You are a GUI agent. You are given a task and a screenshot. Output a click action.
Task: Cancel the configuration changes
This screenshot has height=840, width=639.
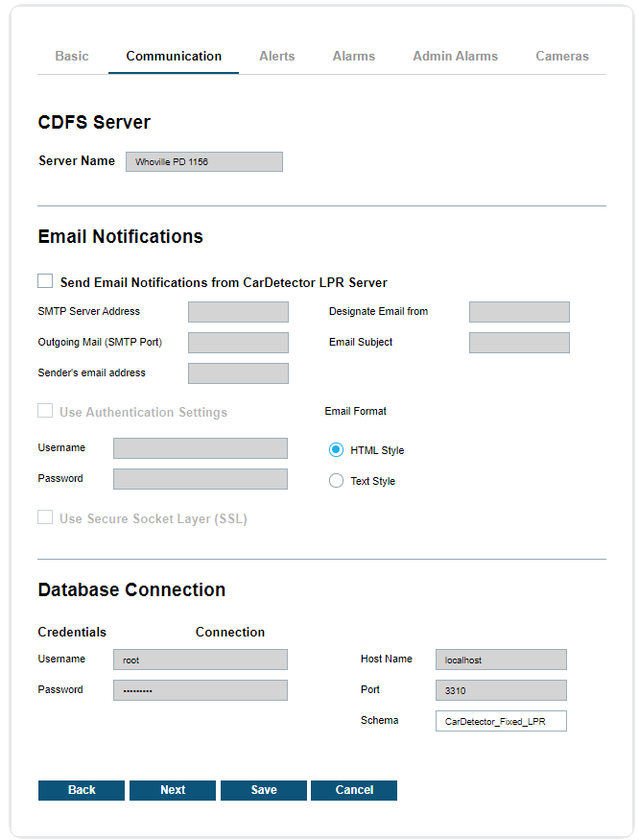[x=353, y=790]
